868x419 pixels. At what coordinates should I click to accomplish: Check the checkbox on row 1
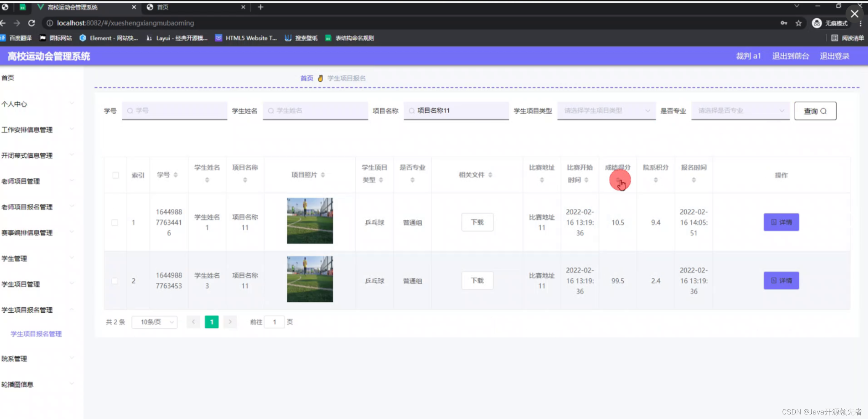point(115,222)
